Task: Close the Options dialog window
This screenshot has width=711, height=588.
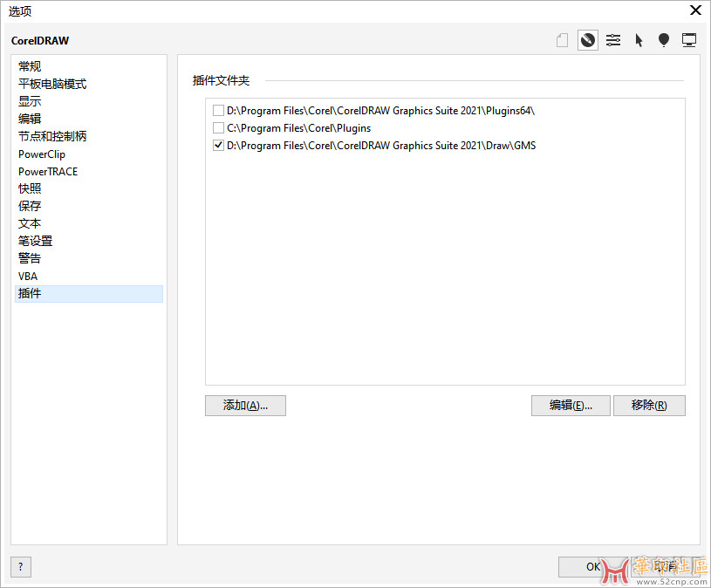Action: click(x=695, y=10)
